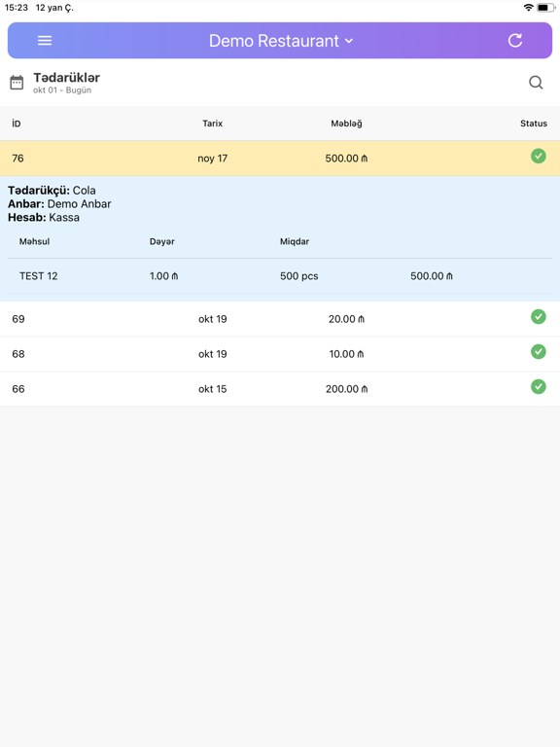The image size is (560, 747).
Task: Click the Tədarüklər page title
Action: (x=67, y=77)
